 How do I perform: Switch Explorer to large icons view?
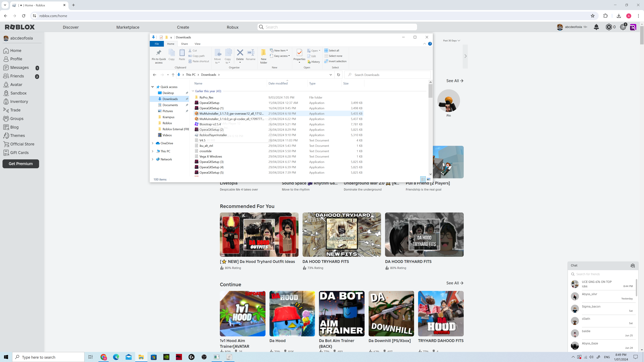click(429, 179)
